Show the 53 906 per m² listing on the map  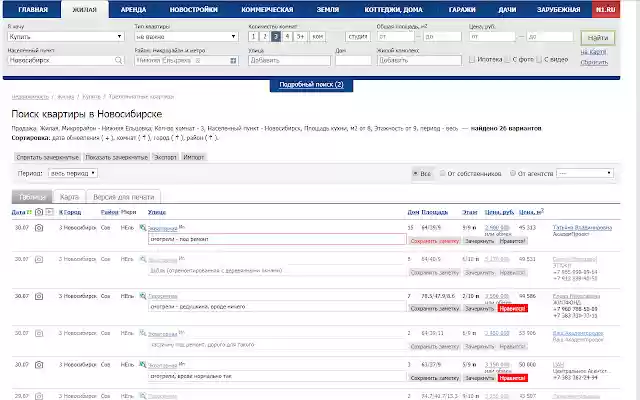[142, 333]
